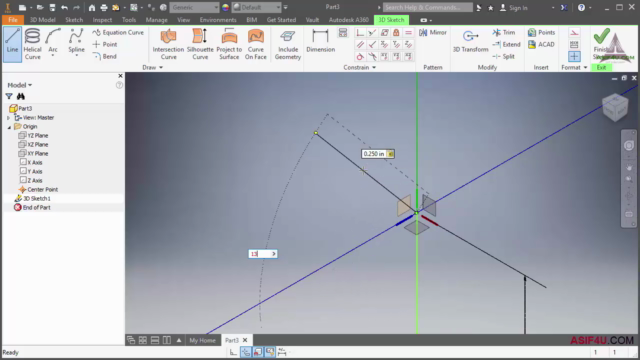Close the model browser panel
Image resolution: width=640 pixels, height=360 pixels.
point(120,76)
